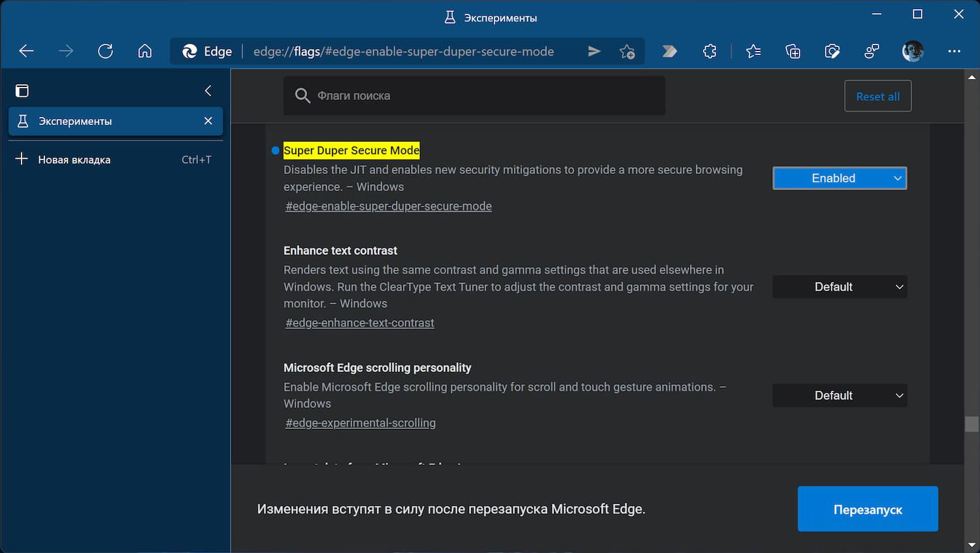The height and width of the screenshot is (553, 980).
Task: Click the tab actions menu icon in sidebar
Action: [x=22, y=91]
